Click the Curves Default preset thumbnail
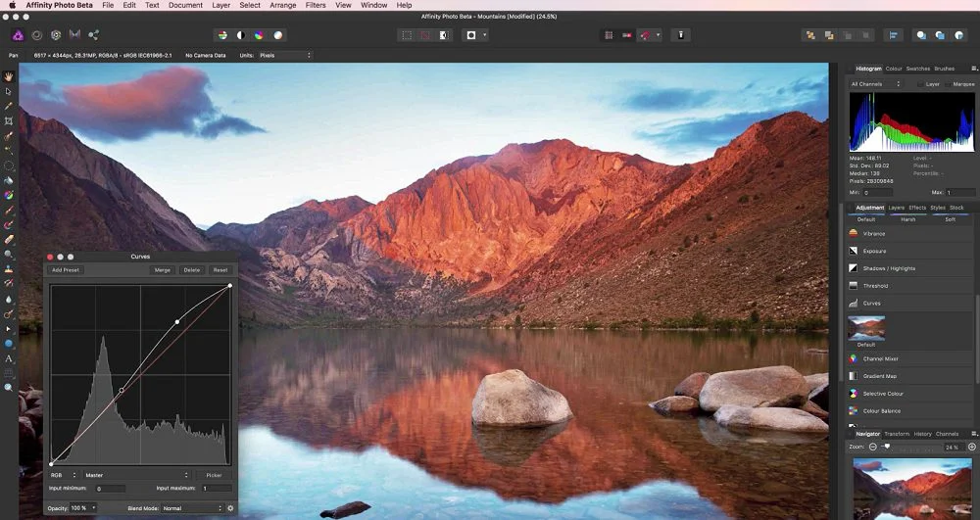This screenshot has width=980, height=520. click(866, 328)
